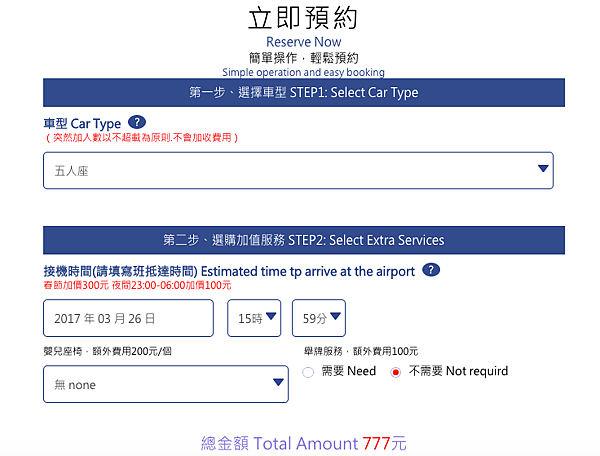Click the date field 2017 年 03 月 26 日
The image size is (600, 456).
(128, 318)
